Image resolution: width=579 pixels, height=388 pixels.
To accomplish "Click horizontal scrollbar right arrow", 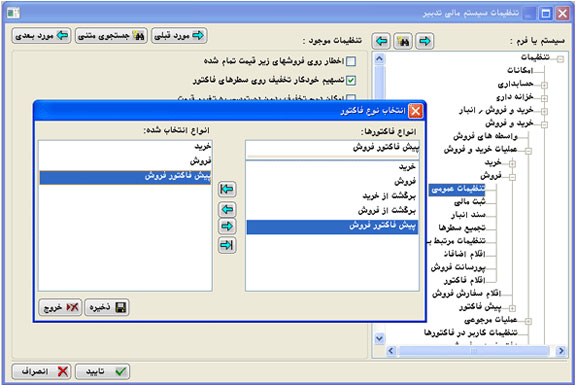I will click(x=561, y=351).
